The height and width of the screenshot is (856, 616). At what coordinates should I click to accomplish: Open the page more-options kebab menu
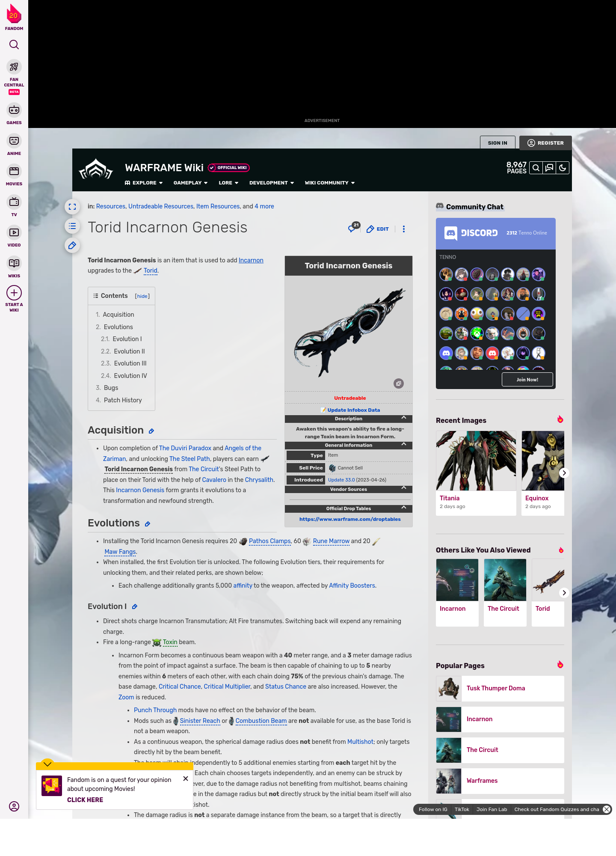404,229
